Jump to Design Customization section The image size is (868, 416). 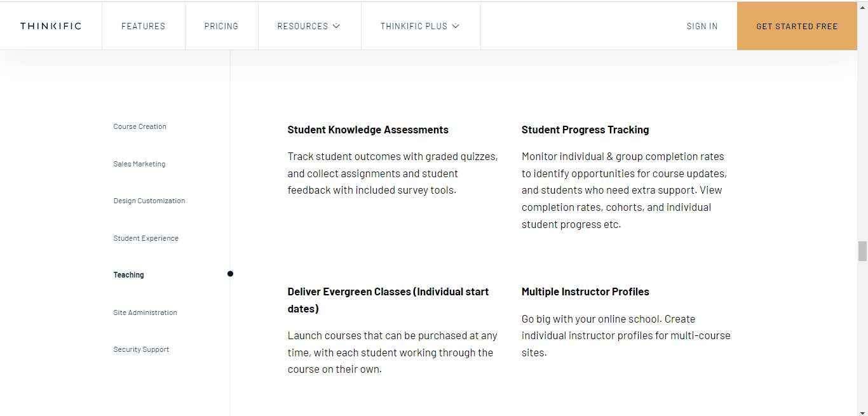pos(149,201)
